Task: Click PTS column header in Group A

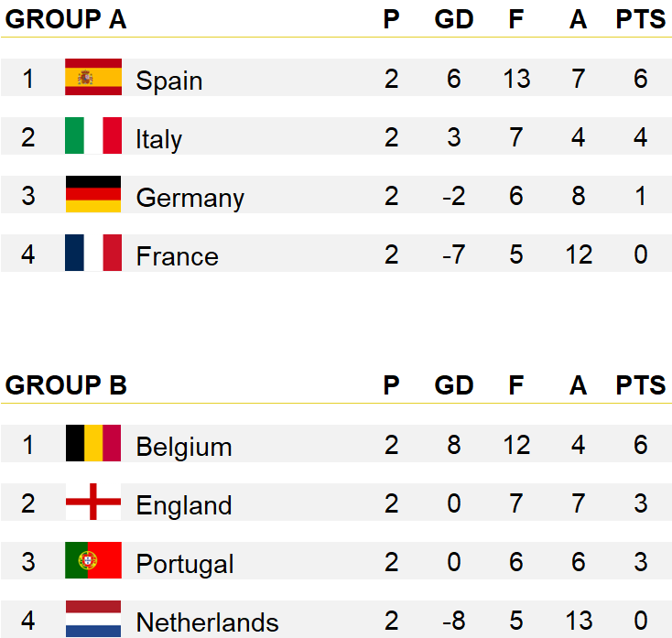Action: click(640, 19)
